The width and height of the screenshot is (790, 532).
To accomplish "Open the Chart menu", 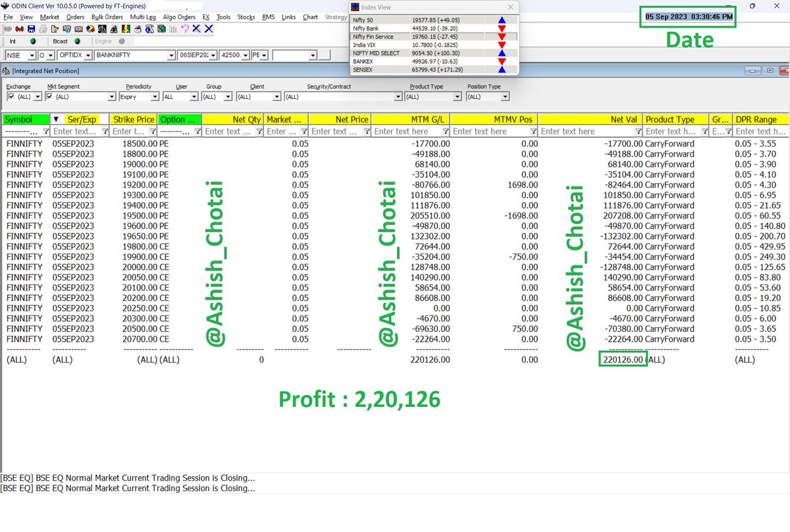I will click(x=310, y=17).
